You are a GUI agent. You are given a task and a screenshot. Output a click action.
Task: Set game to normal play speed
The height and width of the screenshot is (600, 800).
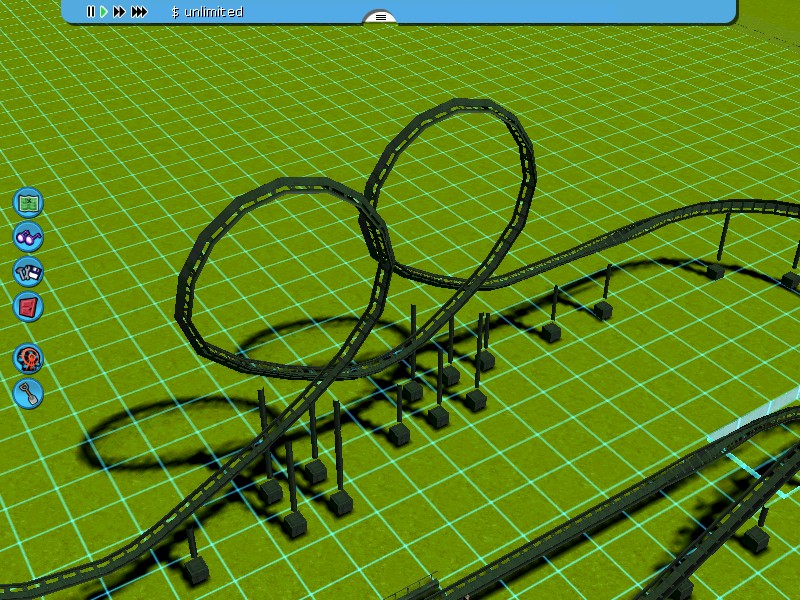[103, 12]
